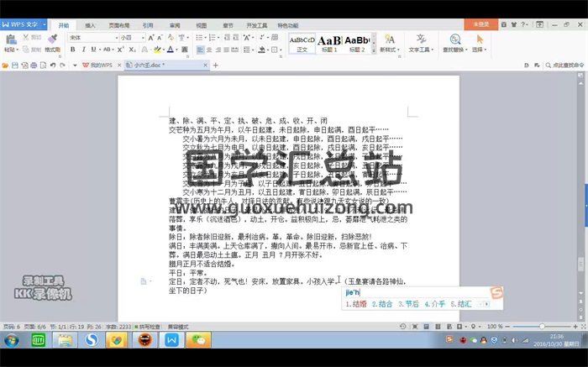Switch to the 插入 ribbon tab
588x367 pixels.
[90, 25]
